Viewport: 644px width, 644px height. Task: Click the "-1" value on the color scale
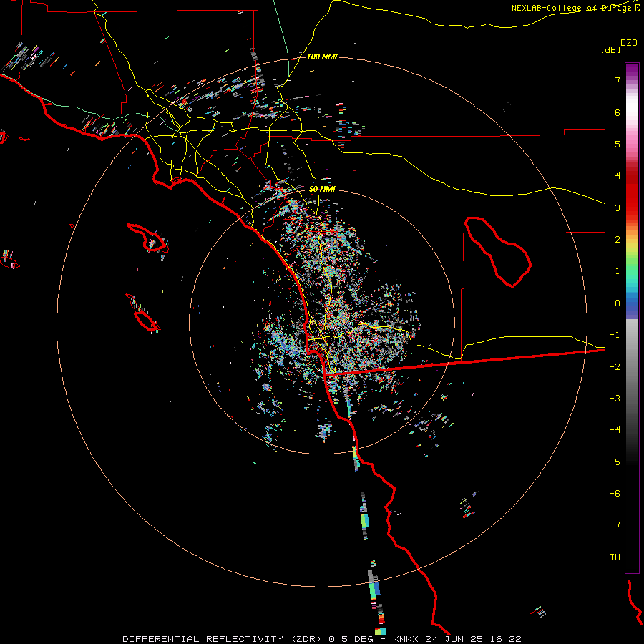click(x=615, y=335)
